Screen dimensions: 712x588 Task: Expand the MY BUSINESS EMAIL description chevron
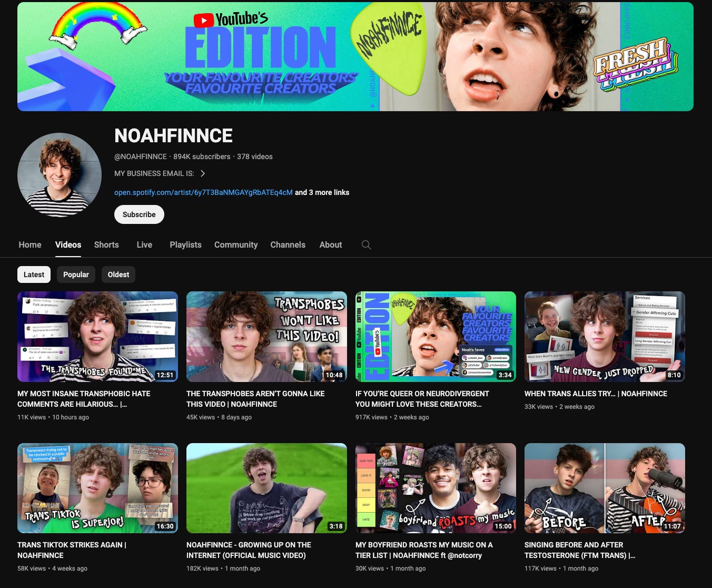pyautogui.click(x=203, y=173)
